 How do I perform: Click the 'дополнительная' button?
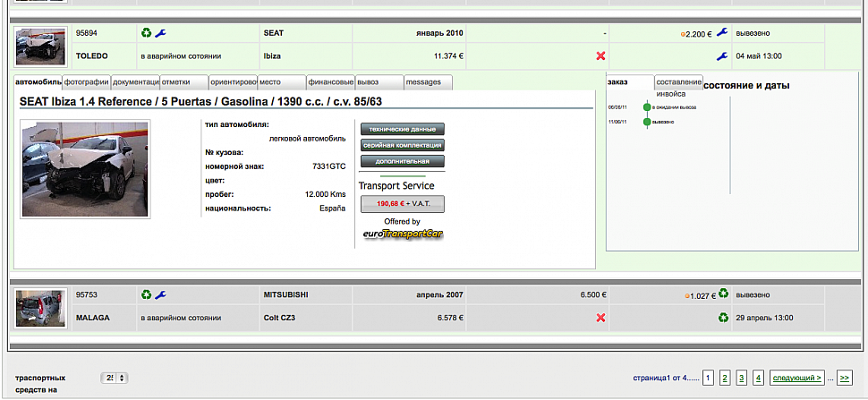[403, 162]
